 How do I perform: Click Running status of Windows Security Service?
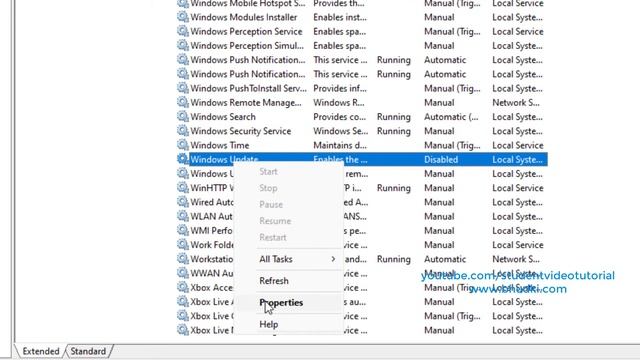pos(393,131)
